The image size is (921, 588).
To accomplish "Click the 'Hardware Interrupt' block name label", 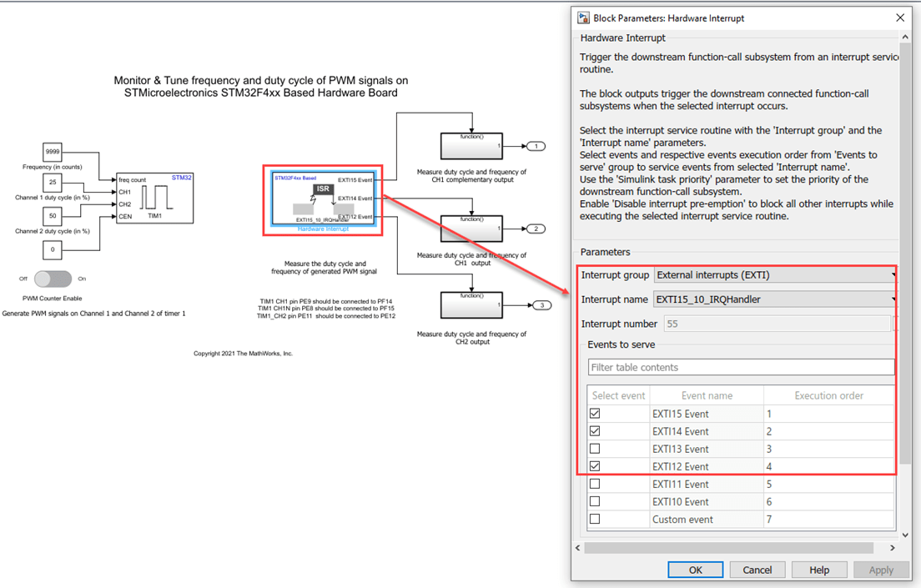I will tap(323, 229).
